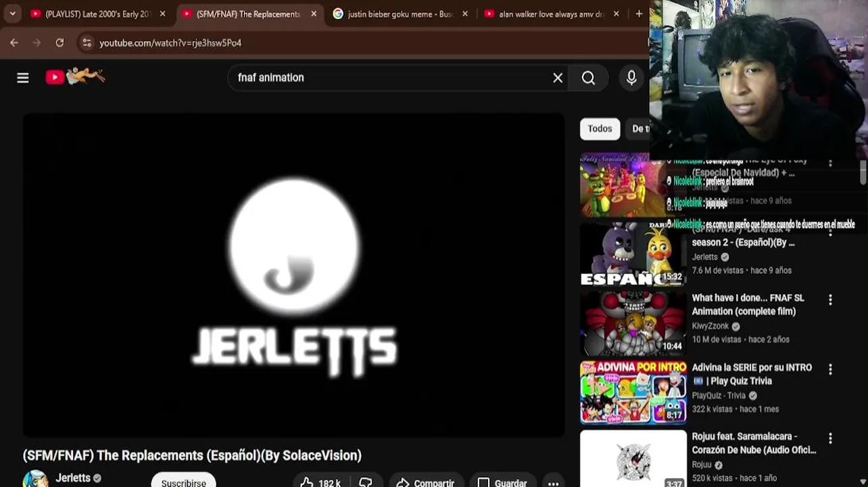Open season 2 (Español) video title
The width and height of the screenshot is (868, 487).
pos(743,242)
